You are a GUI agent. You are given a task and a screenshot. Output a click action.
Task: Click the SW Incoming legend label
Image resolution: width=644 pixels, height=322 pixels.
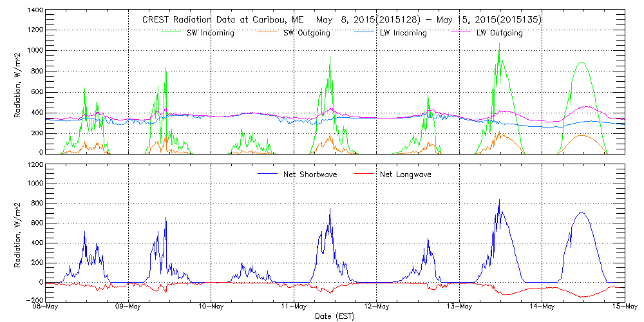[x=207, y=33]
